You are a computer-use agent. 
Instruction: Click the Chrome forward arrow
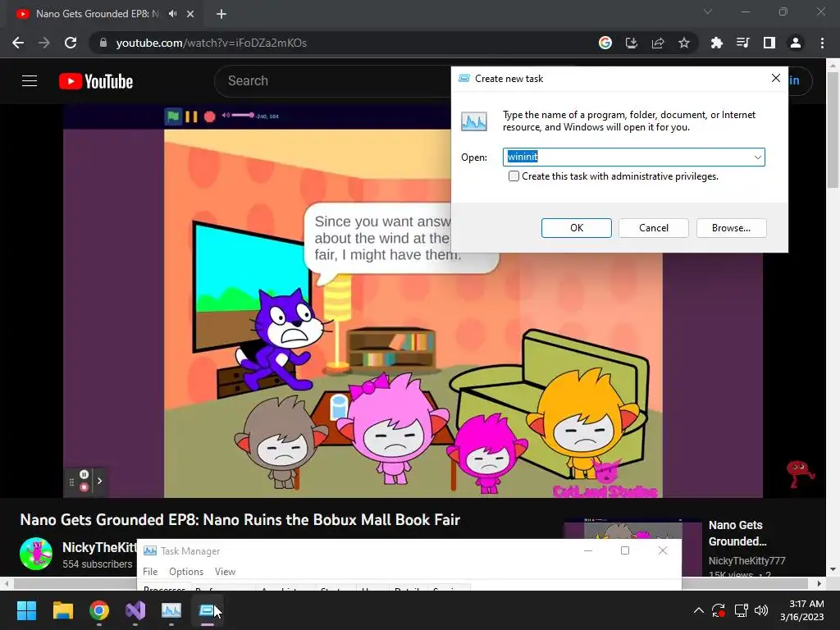tap(44, 43)
